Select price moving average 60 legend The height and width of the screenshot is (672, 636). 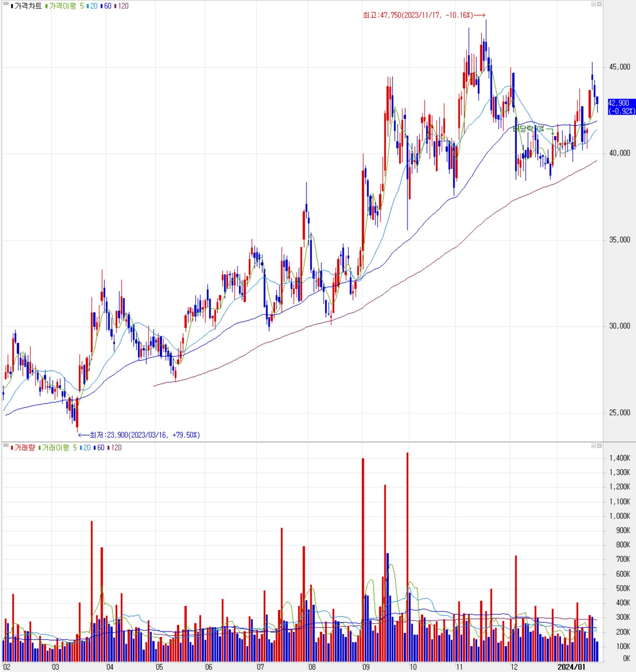click(106, 6)
